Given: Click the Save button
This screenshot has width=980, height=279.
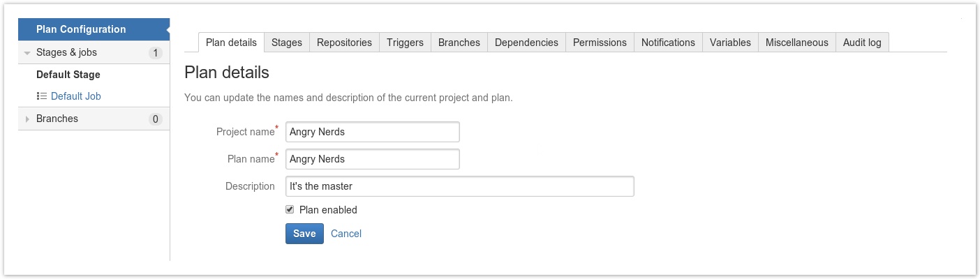Looking at the screenshot, I should (304, 234).
